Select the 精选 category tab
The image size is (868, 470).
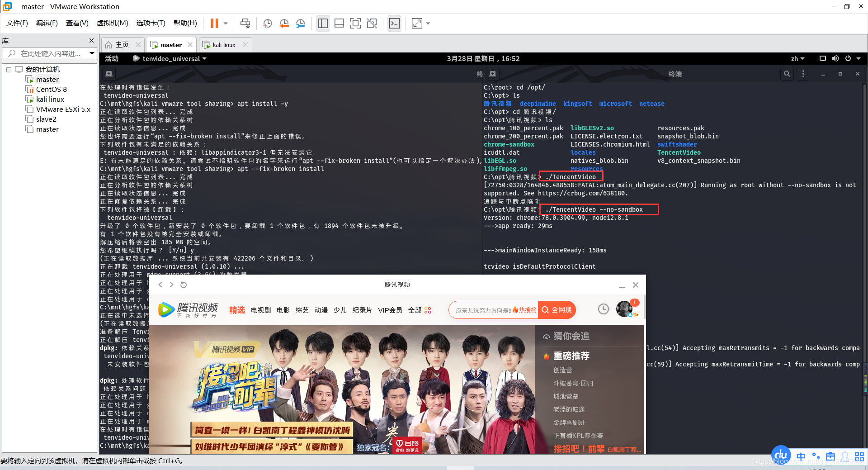[237, 310]
